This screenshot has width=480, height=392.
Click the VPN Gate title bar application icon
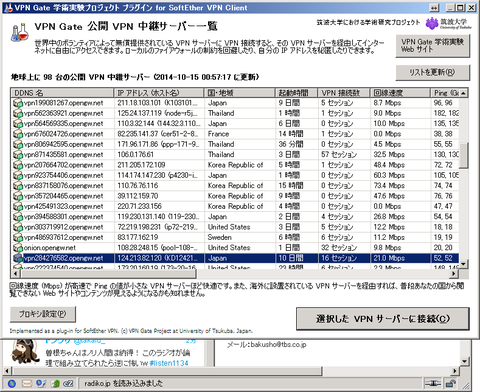[x=9, y=8]
